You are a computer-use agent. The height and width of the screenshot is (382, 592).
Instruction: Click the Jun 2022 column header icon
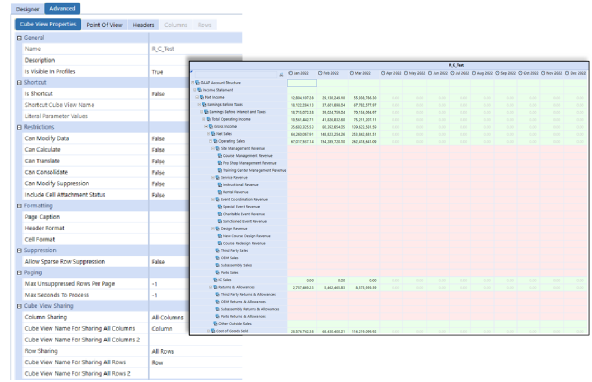click(x=430, y=73)
